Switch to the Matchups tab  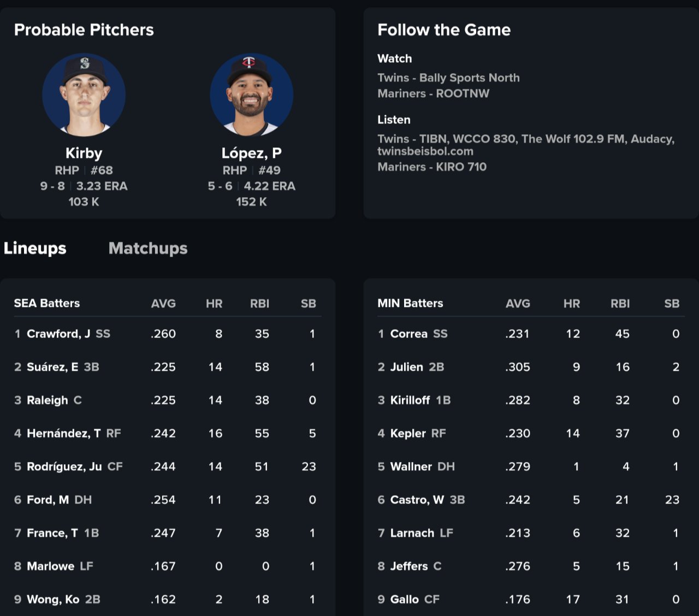148,248
